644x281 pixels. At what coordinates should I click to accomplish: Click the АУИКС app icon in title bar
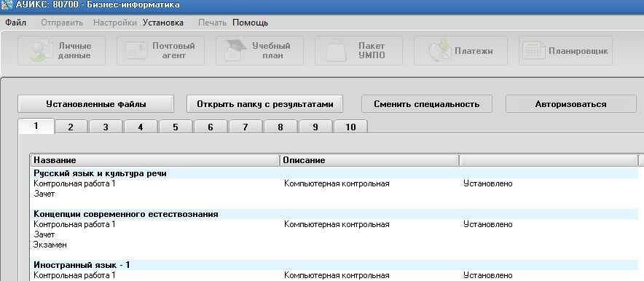click(x=7, y=5)
